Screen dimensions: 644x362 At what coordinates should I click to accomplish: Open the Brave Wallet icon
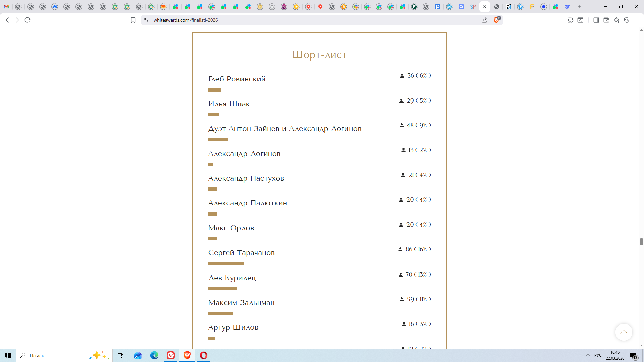click(x=606, y=20)
